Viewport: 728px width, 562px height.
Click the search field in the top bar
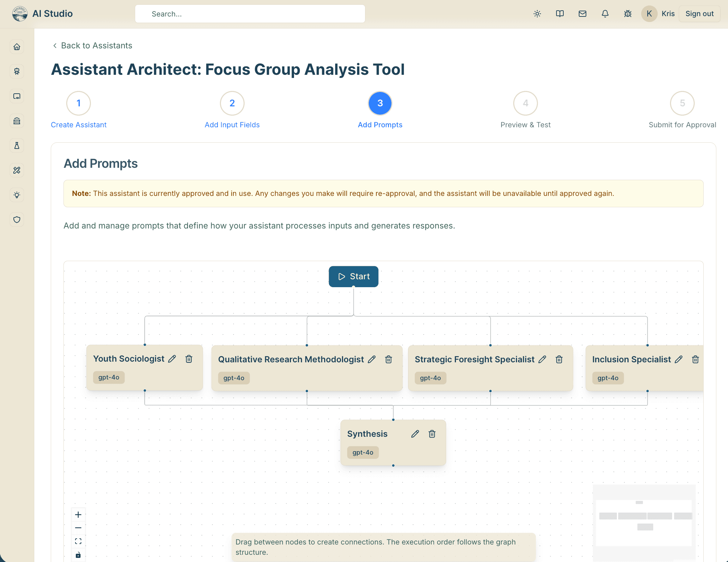250,14
